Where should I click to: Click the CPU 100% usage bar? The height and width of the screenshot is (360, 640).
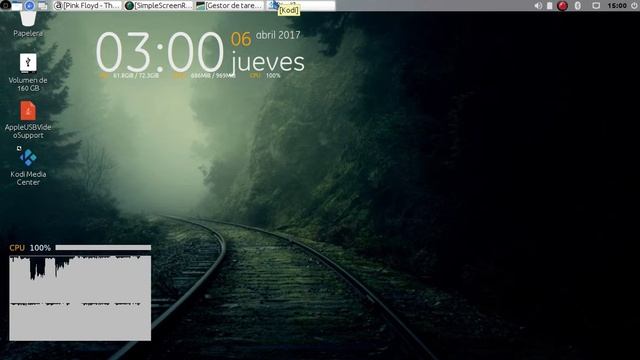(103, 247)
